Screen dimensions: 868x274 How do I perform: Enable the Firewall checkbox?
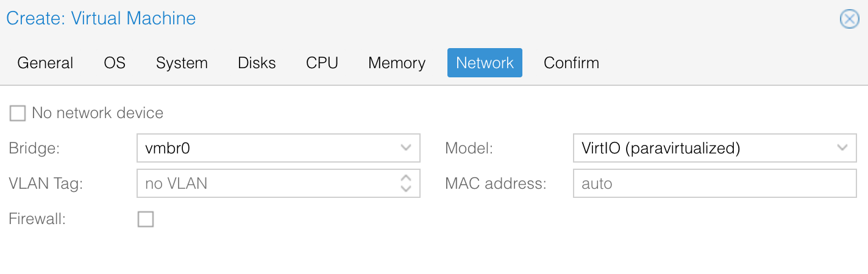146,219
